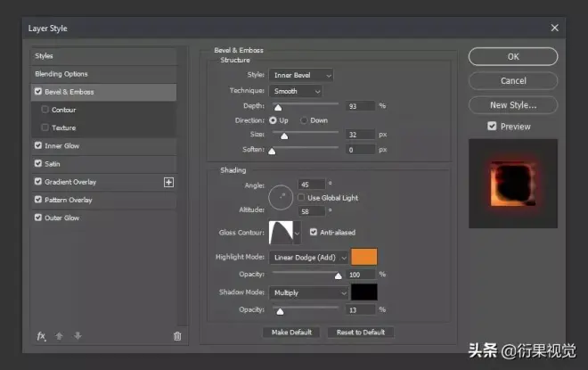Screen dimensions: 588x370
Task: Click the Soften value field showing 0
Action: point(360,150)
